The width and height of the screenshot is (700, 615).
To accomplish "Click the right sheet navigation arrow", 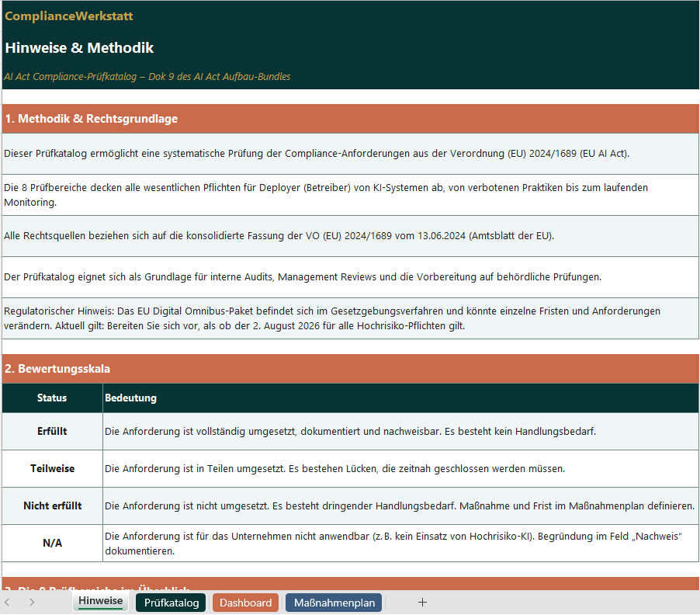I will [x=32, y=602].
